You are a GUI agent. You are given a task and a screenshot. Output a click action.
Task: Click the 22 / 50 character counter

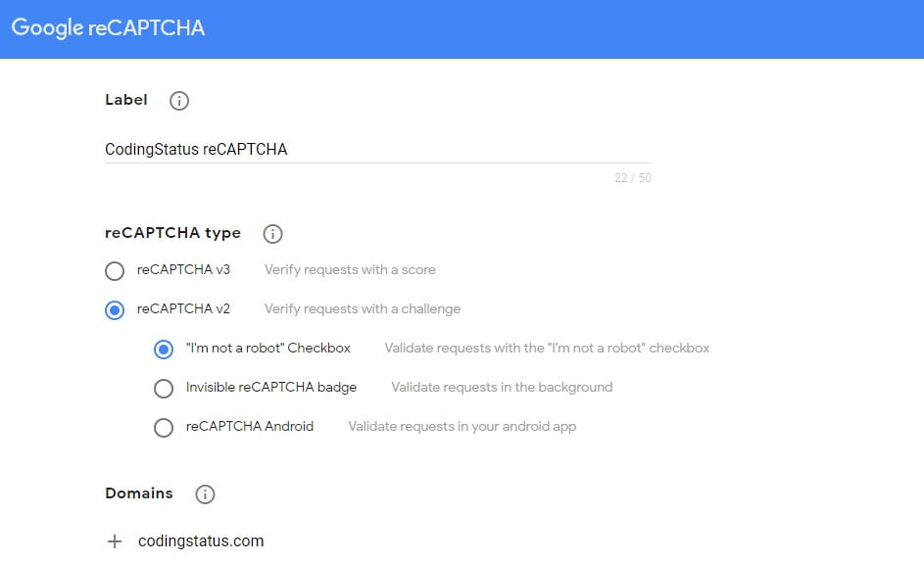[632, 178]
